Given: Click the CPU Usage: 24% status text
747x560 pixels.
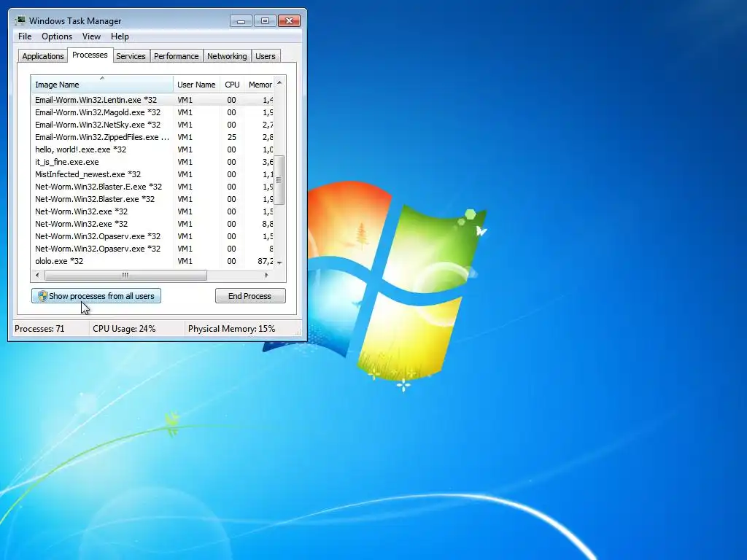Looking at the screenshot, I should [124, 329].
